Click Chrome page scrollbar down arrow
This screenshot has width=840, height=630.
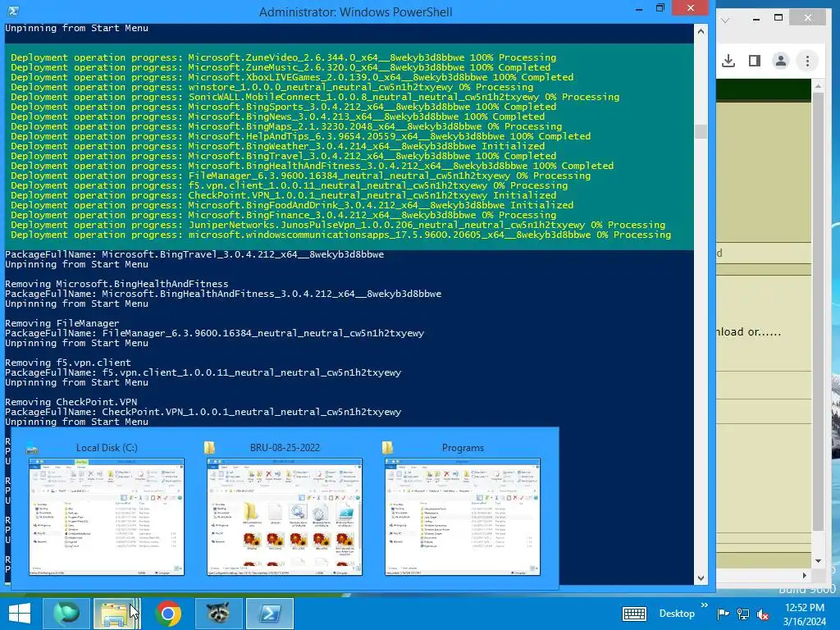pos(818,561)
